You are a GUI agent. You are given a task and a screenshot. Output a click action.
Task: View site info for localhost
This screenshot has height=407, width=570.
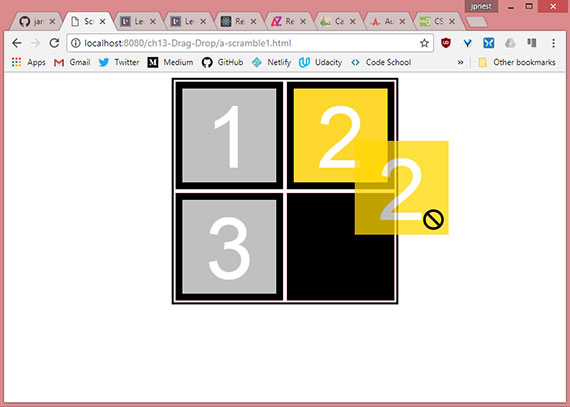[x=76, y=43]
